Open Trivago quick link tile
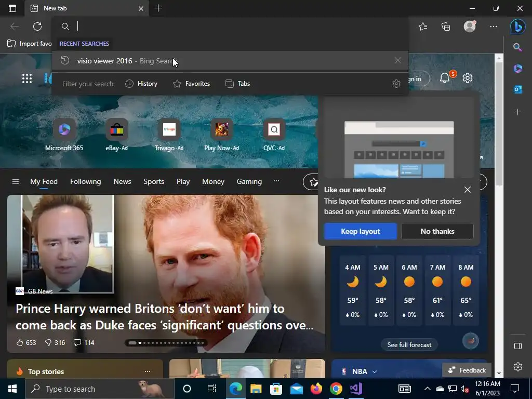The image size is (532, 399). pyautogui.click(x=169, y=135)
